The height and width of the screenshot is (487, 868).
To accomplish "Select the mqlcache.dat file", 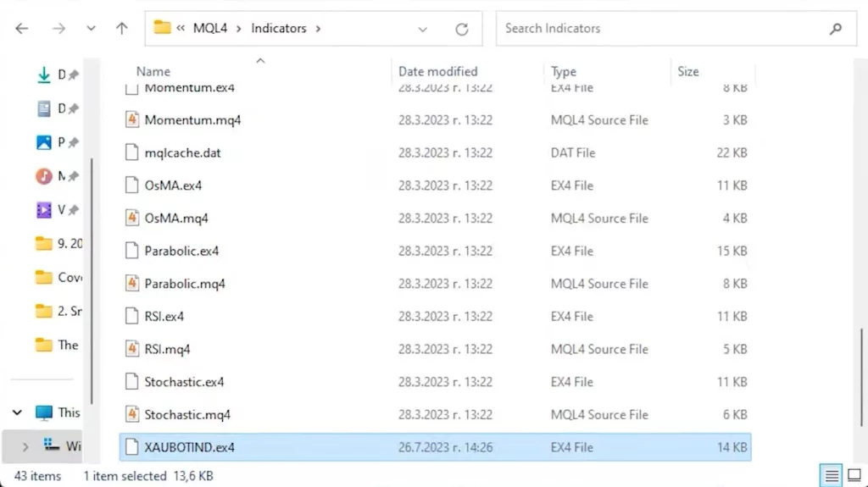I will [182, 153].
